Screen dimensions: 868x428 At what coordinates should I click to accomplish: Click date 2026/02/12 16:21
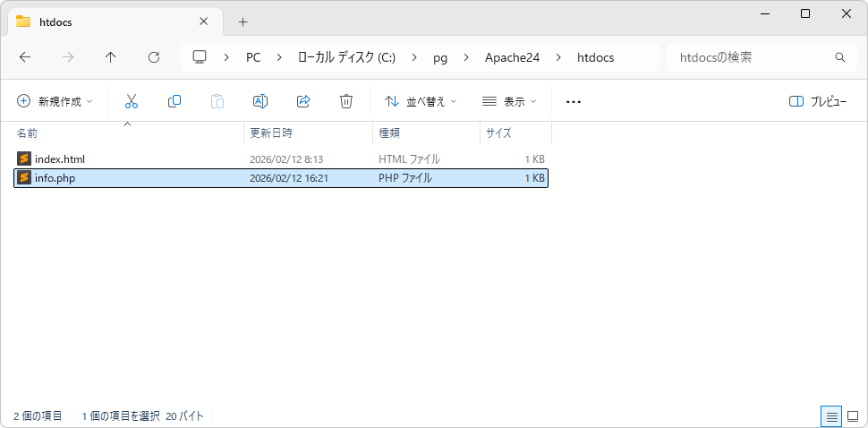[288, 178]
